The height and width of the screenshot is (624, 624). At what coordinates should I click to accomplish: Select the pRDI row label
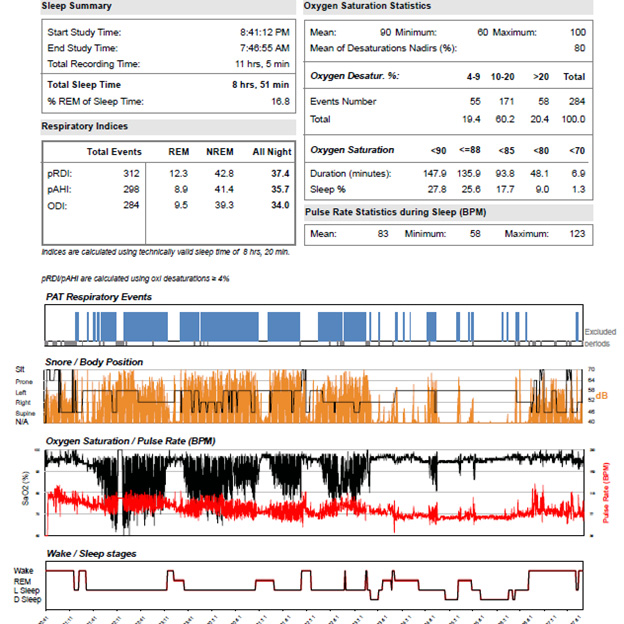(x=59, y=172)
